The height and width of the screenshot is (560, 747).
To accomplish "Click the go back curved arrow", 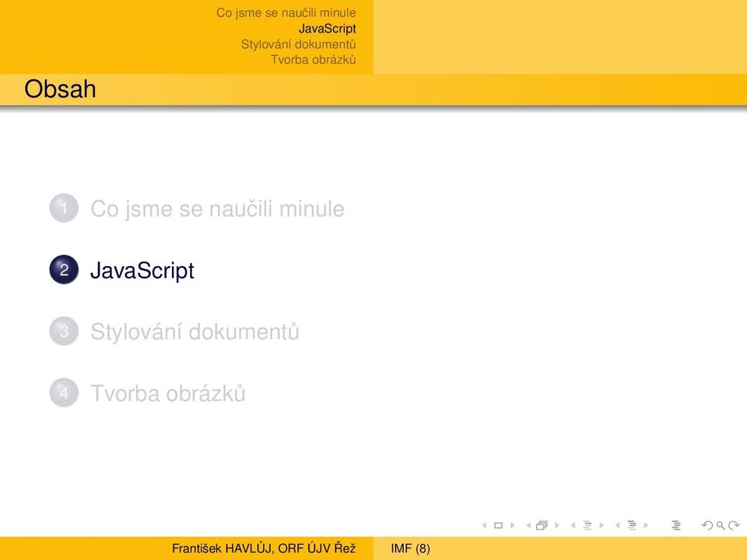I will (707, 525).
